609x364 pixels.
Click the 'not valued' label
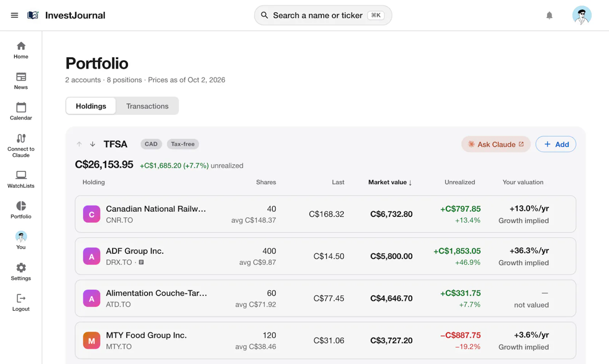[x=531, y=305]
